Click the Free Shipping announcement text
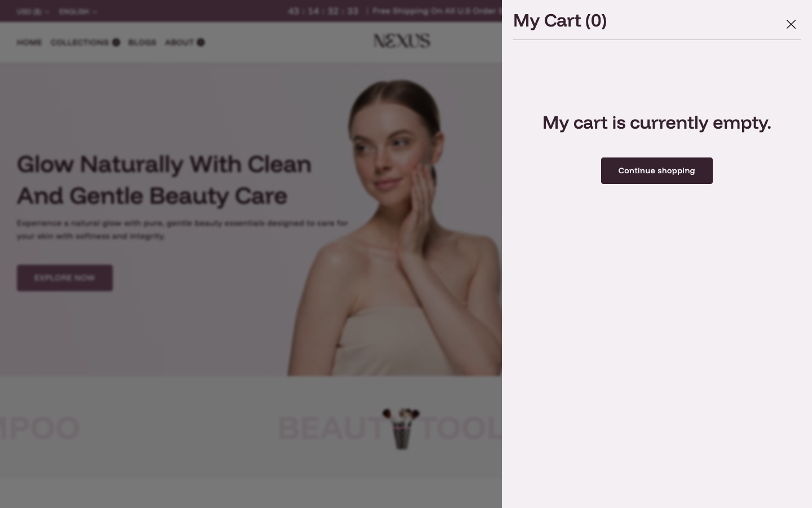Viewport: 812px width, 508px height. [x=437, y=11]
